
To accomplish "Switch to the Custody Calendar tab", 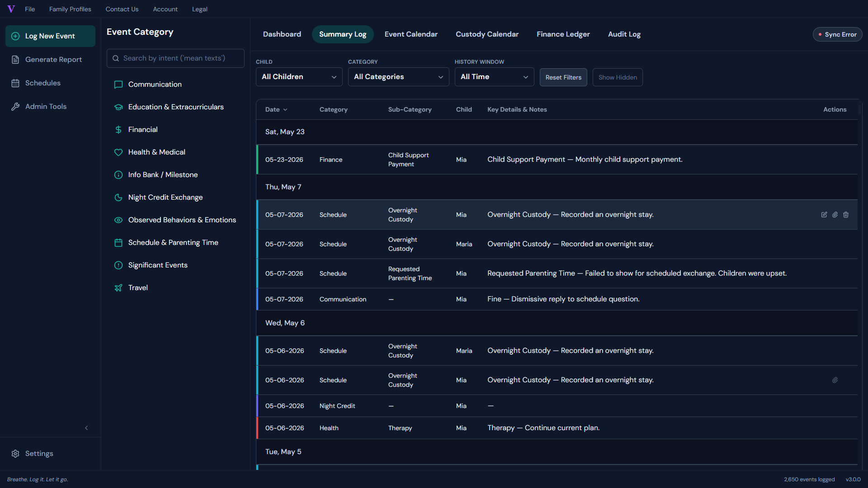I will 487,34.
